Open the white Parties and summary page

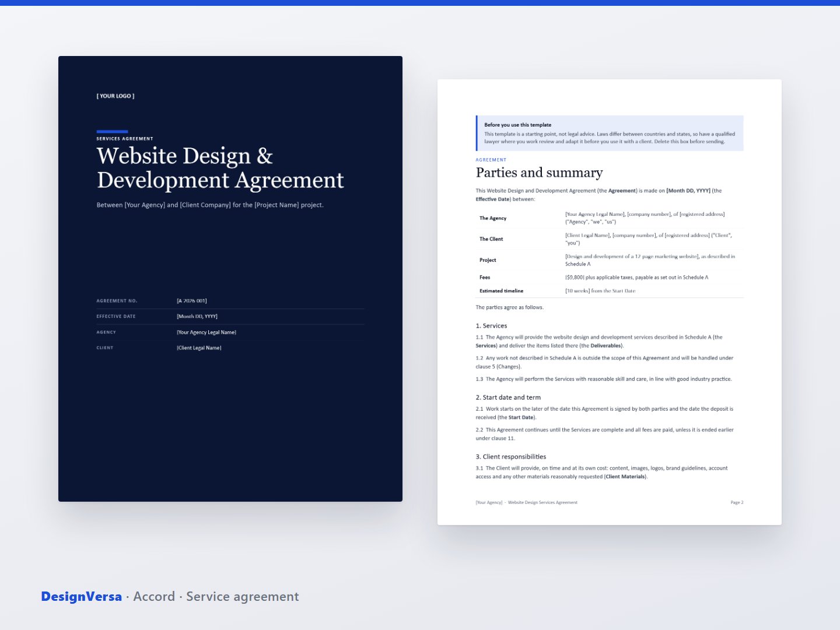(x=610, y=302)
